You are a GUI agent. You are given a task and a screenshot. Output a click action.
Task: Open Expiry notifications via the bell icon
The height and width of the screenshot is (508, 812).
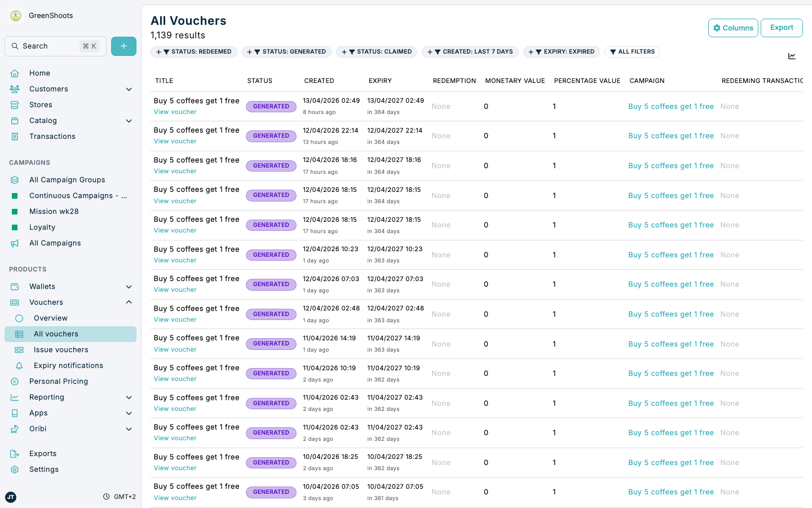[x=18, y=365]
